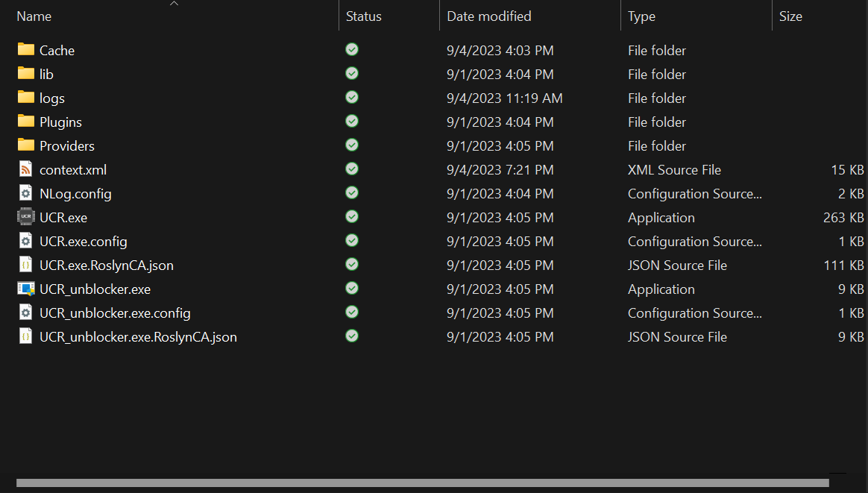Click the 2 KB size value
Viewport: 868px width, 493px height.
point(851,193)
